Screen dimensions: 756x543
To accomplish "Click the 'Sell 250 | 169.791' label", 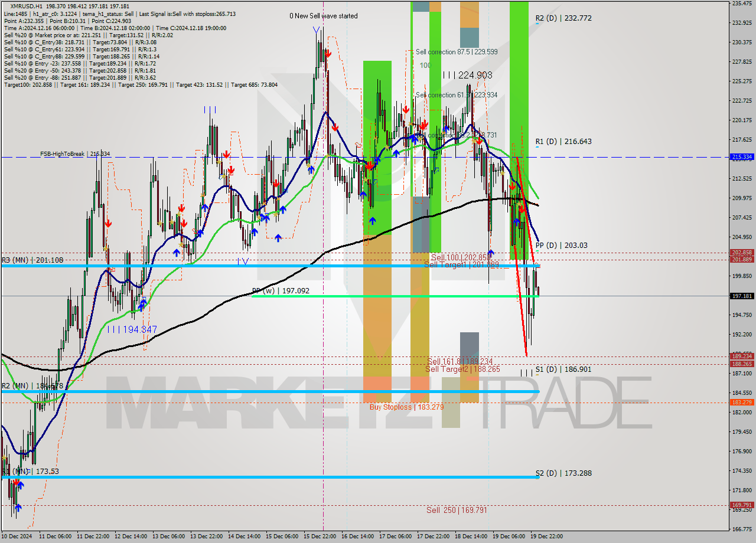I will click(x=457, y=510).
